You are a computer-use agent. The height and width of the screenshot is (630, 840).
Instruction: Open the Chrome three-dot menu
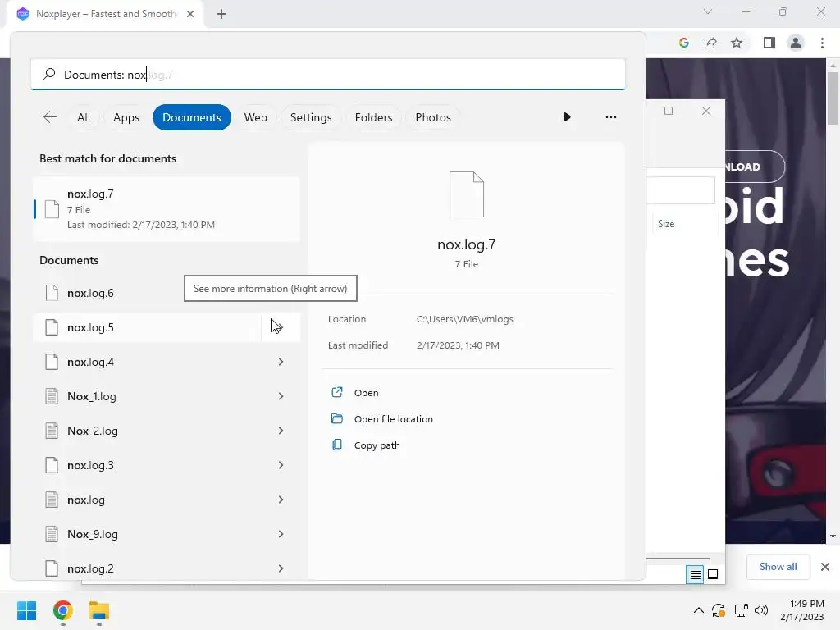pyautogui.click(x=822, y=43)
